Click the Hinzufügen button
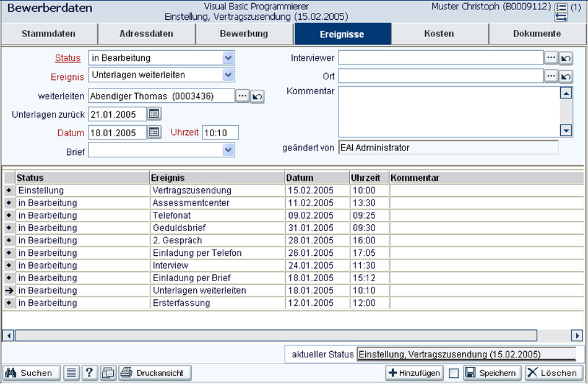The width and height of the screenshot is (588, 384). [x=414, y=373]
